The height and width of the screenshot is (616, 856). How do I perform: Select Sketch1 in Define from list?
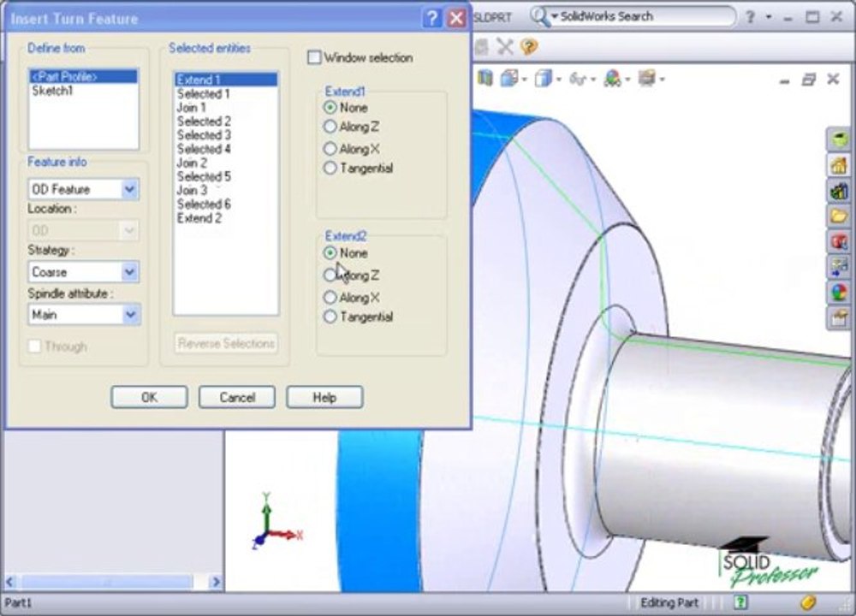coord(83,91)
